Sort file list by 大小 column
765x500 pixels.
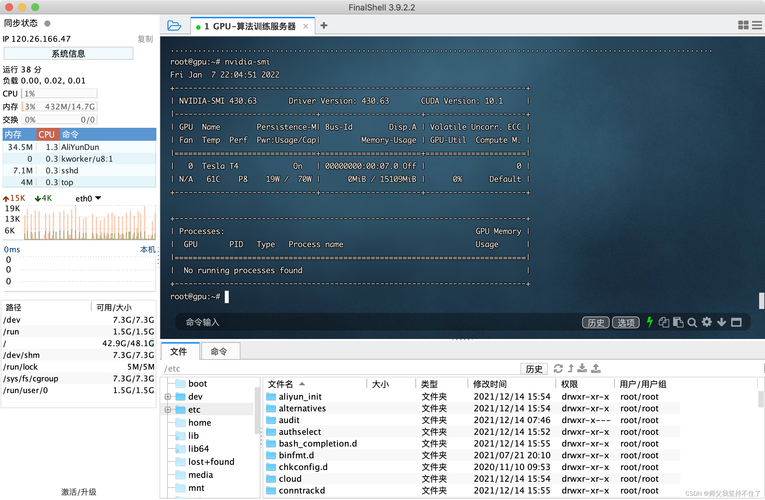click(391, 384)
